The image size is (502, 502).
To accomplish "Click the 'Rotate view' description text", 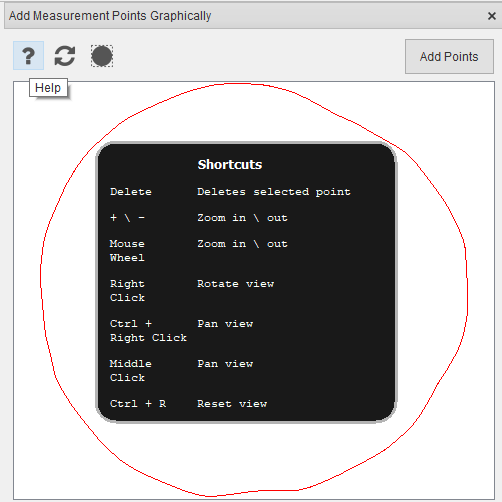I will pos(235,284).
